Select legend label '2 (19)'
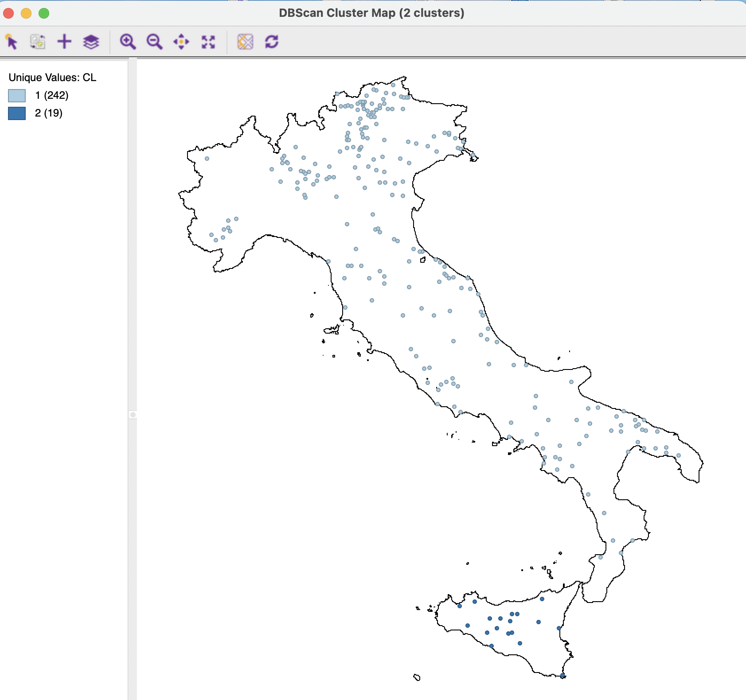The height and width of the screenshot is (700, 746). click(x=49, y=113)
